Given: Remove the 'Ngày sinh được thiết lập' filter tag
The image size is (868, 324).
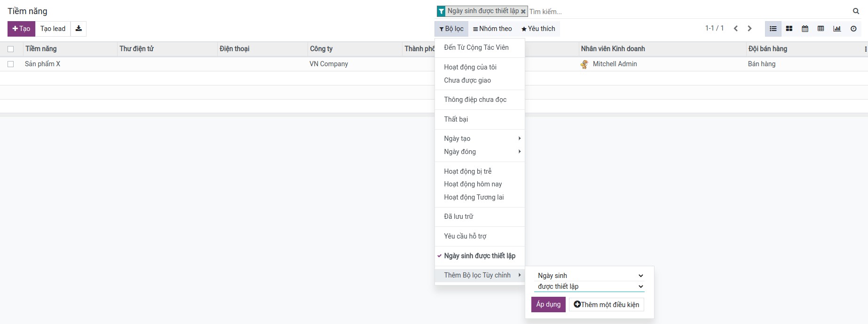Looking at the screenshot, I should tap(523, 11).
